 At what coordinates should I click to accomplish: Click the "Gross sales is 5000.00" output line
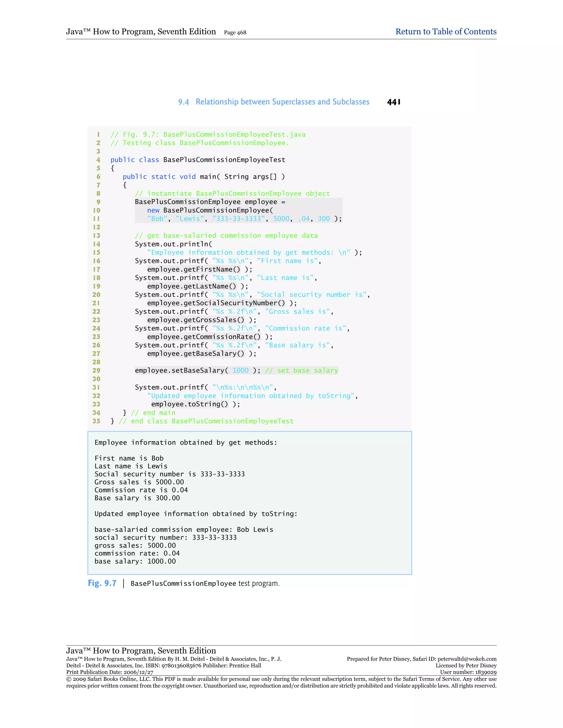139,482
